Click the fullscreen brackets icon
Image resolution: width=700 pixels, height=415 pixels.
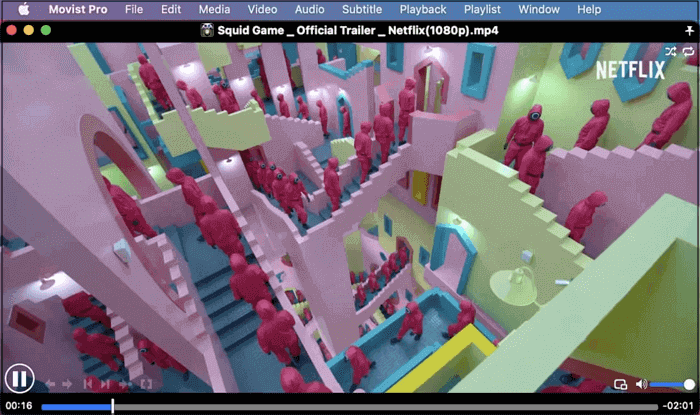coord(146,384)
